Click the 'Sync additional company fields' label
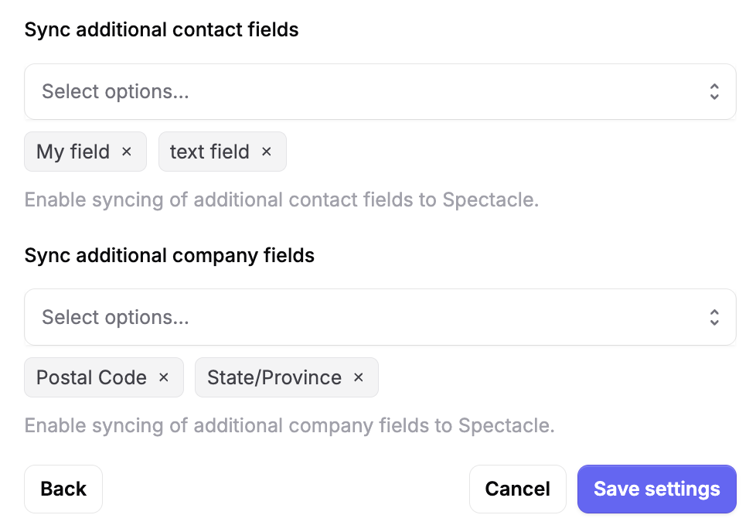The image size is (756, 532). coord(169,256)
